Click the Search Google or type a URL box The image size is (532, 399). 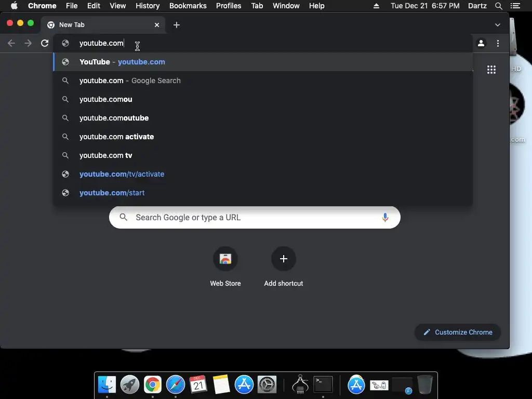pos(255,218)
